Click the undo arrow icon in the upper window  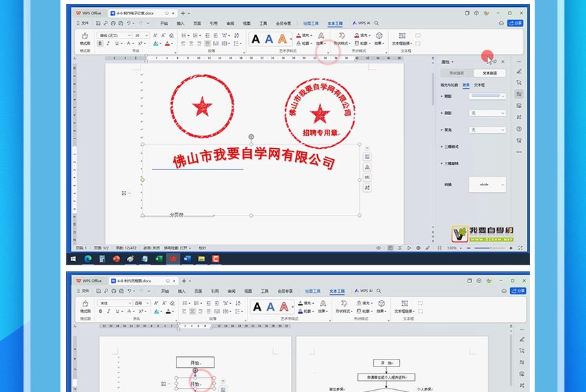click(128, 23)
